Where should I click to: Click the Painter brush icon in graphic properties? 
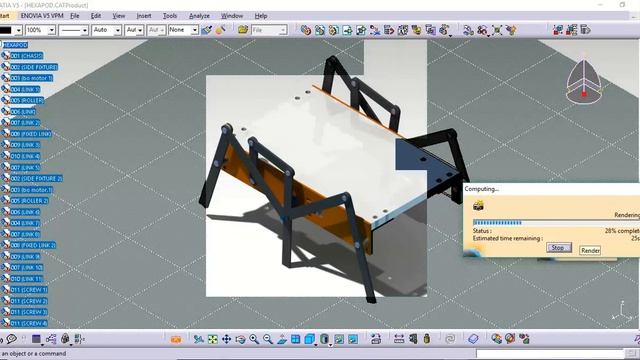point(207,30)
